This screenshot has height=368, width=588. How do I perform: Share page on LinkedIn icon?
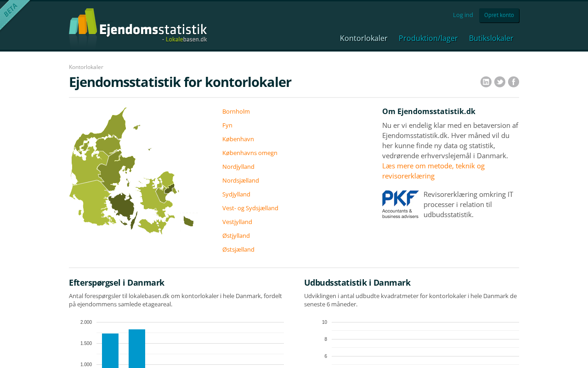click(x=486, y=82)
